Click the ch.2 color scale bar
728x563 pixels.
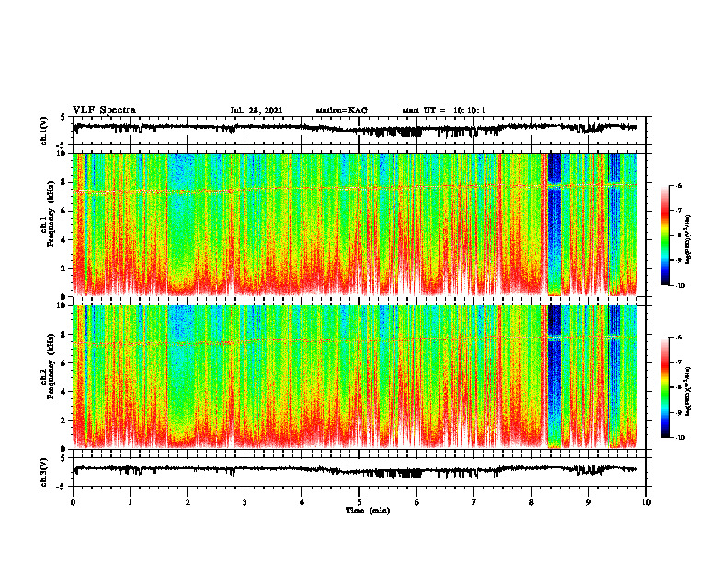click(x=665, y=387)
